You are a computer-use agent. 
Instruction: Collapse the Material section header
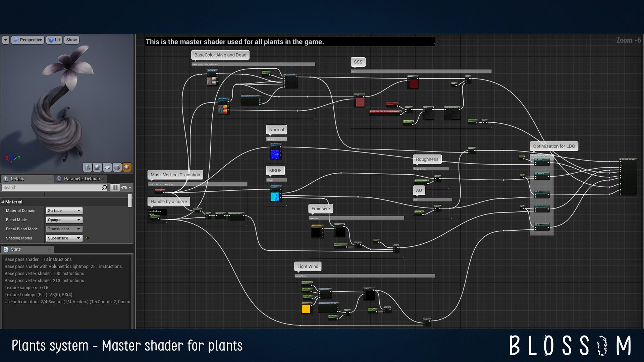3,202
